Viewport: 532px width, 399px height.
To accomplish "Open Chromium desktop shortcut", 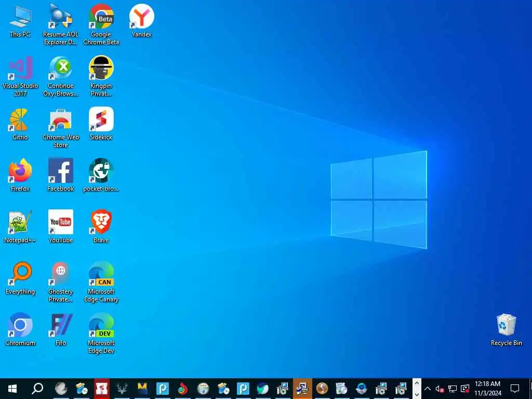I will coord(20,330).
